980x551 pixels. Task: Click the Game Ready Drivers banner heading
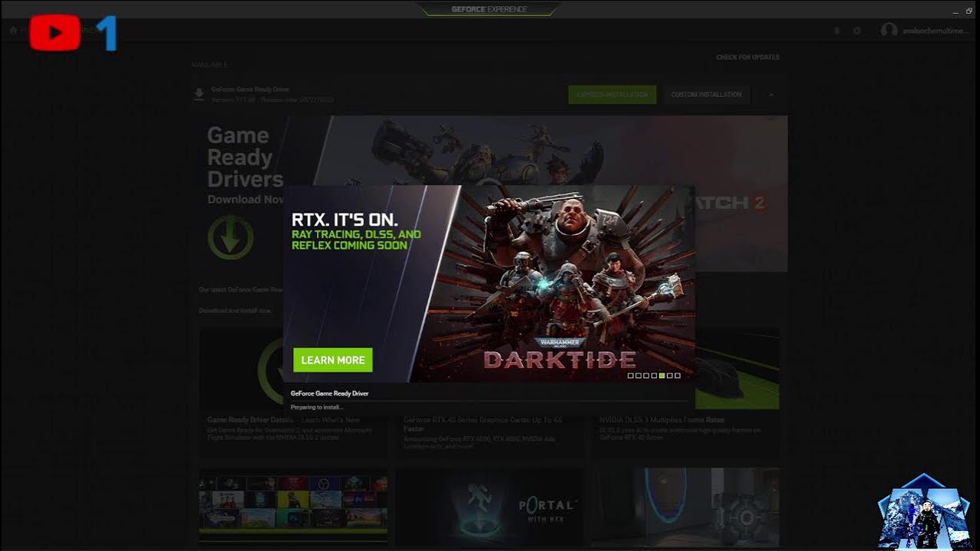(x=245, y=157)
